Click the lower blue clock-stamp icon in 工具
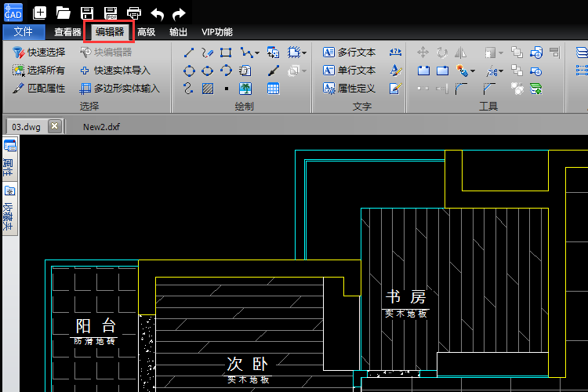The image size is (588, 392). [536, 71]
